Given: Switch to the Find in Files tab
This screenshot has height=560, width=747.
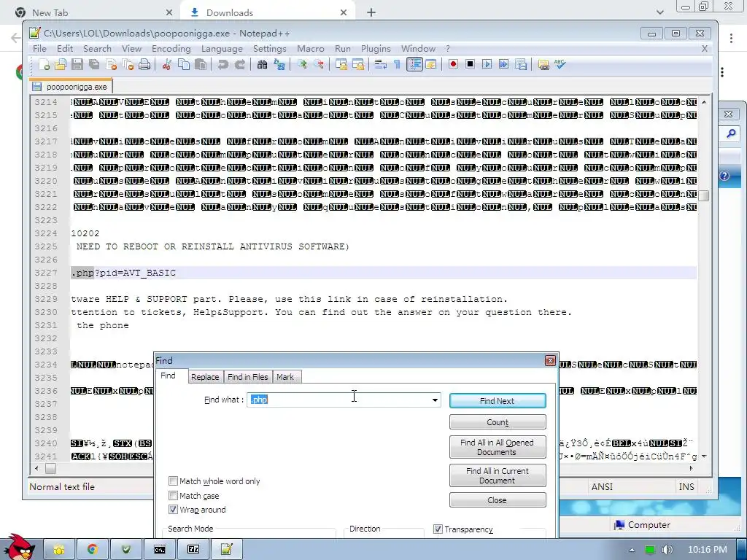Looking at the screenshot, I should coord(248,377).
